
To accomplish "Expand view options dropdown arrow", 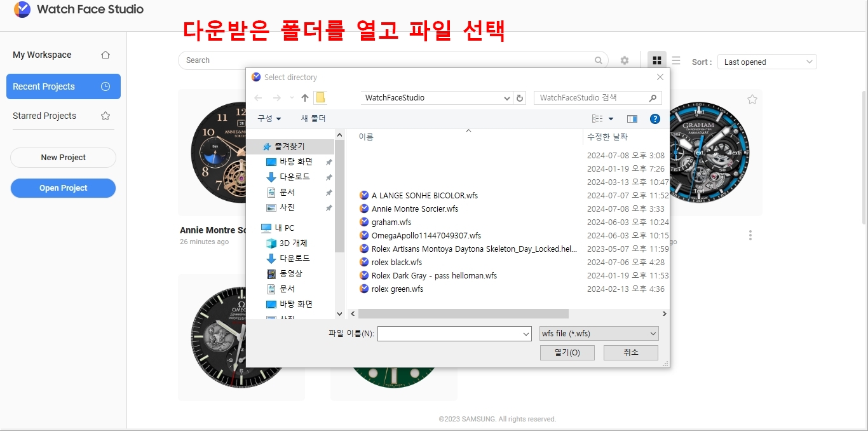I will [611, 119].
